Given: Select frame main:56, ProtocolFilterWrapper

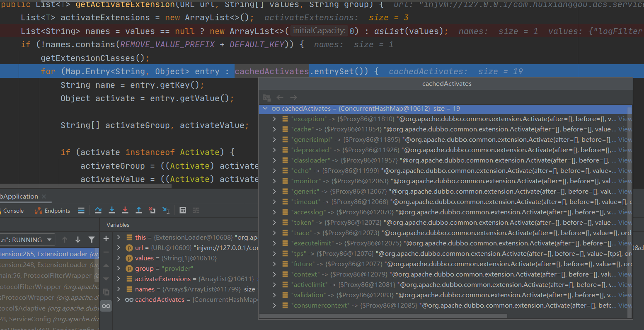Looking at the screenshot, I should pos(49,275).
